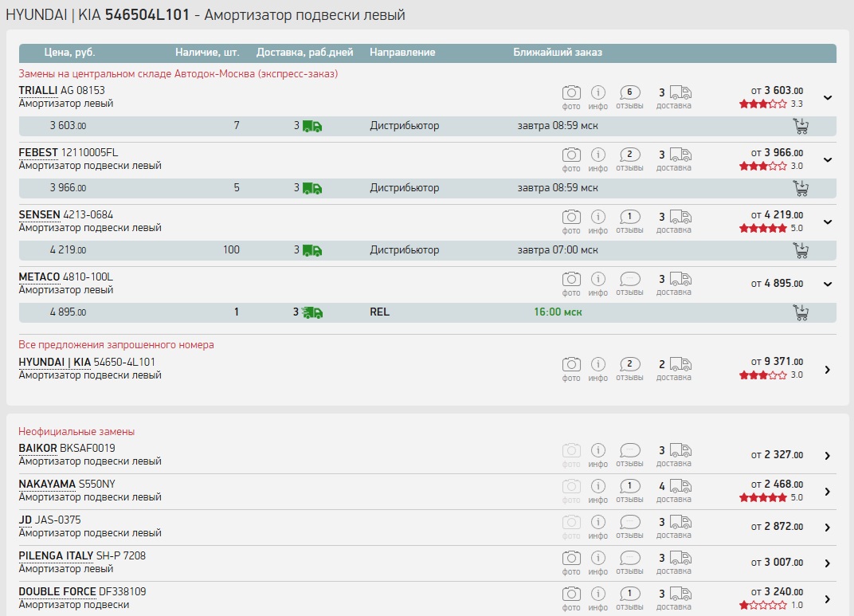Select METACO's 16:00 мск order time
Viewport: 854px width, 616px height.
558,312
